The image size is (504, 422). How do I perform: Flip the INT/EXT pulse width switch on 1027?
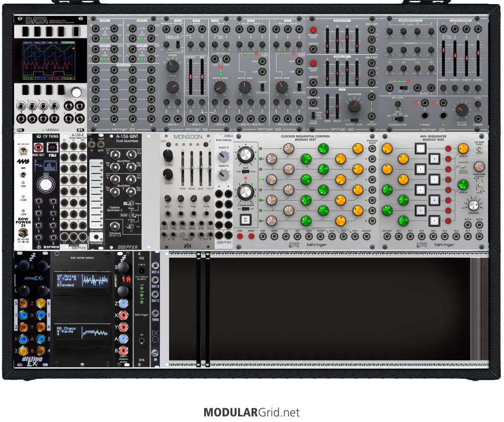click(246, 209)
